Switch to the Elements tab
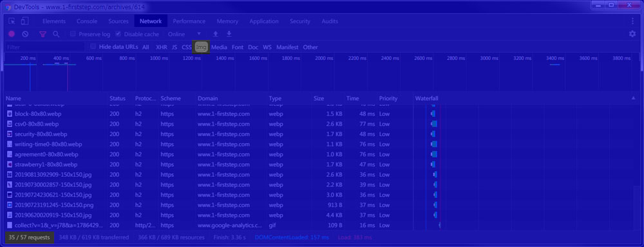Image resolution: width=644 pixels, height=247 pixels. click(54, 21)
